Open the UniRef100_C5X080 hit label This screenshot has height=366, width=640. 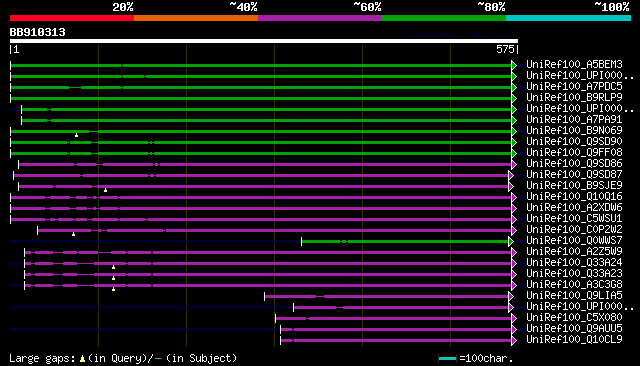click(x=574, y=317)
